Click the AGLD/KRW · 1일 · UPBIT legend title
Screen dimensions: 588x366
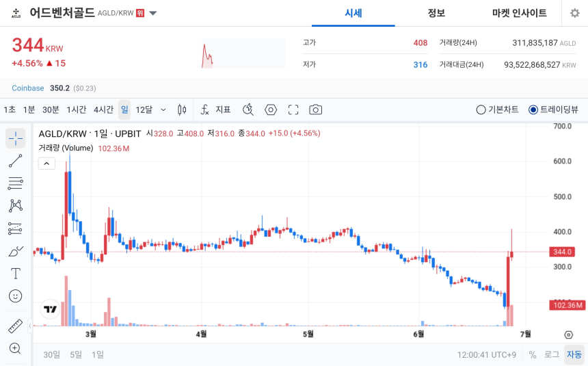tap(90, 133)
